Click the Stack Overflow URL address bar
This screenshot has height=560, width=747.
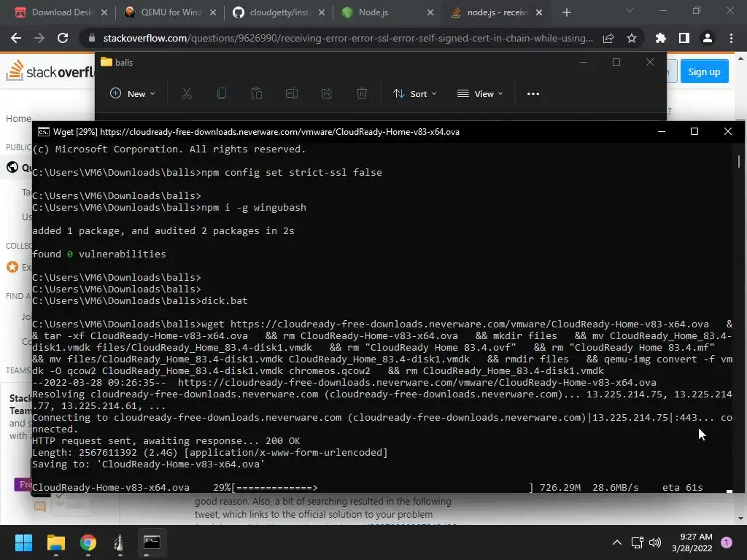(348, 38)
